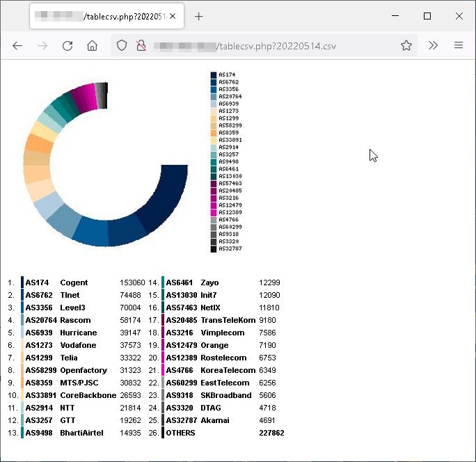Click the OTHERS row label
476x462 pixels.
coord(180,433)
